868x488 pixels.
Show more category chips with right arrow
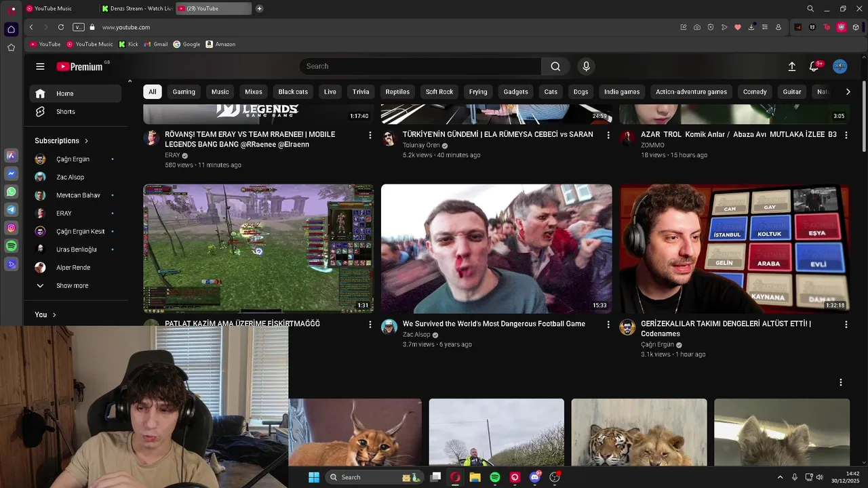(x=848, y=91)
